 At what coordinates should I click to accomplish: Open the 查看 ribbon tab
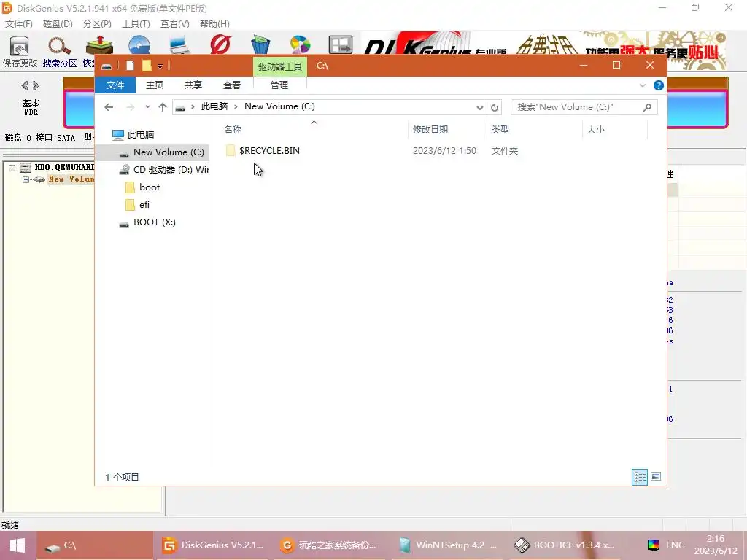tap(231, 85)
